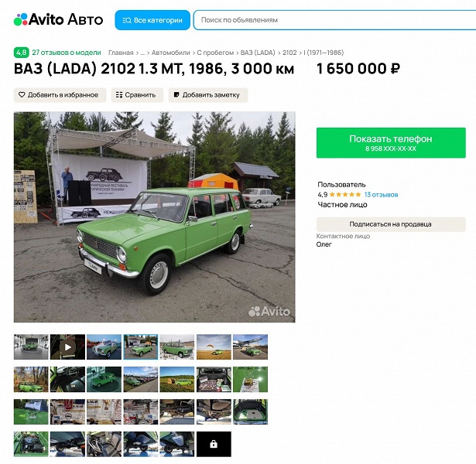Click Показать телефон green button
The width and height of the screenshot is (476, 464).
391,143
